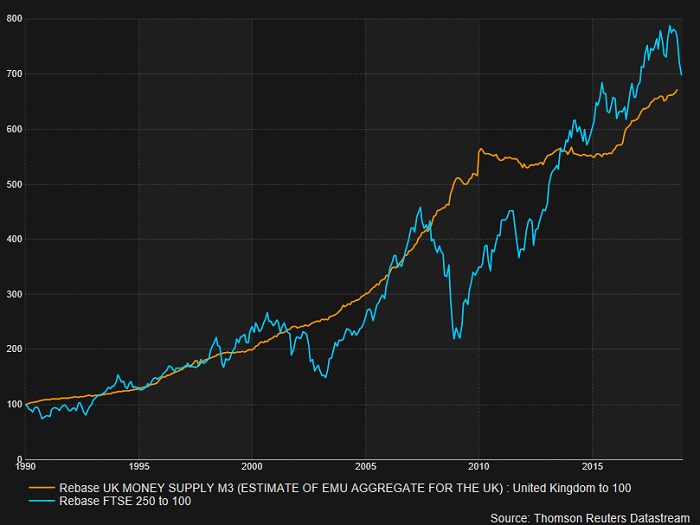This screenshot has width=700, height=525.
Task: Click the 'Source: Thomson Reuters Datastream' text
Action: coord(590,518)
